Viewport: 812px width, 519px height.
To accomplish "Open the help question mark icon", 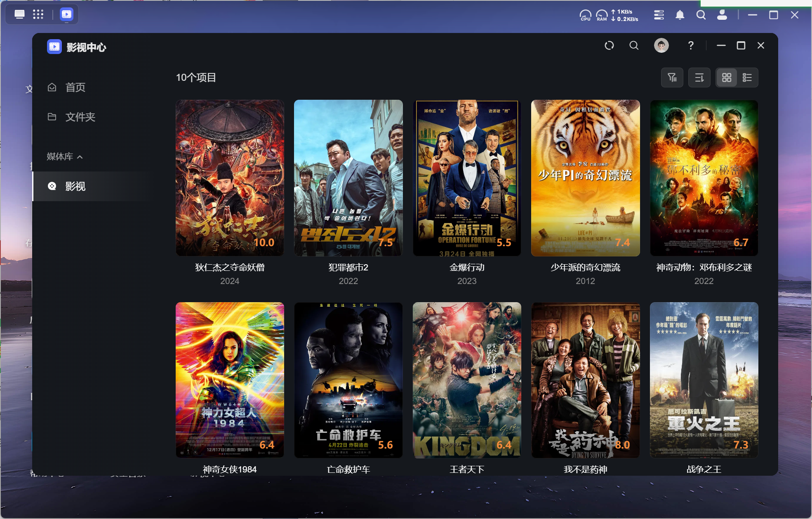I will 691,45.
